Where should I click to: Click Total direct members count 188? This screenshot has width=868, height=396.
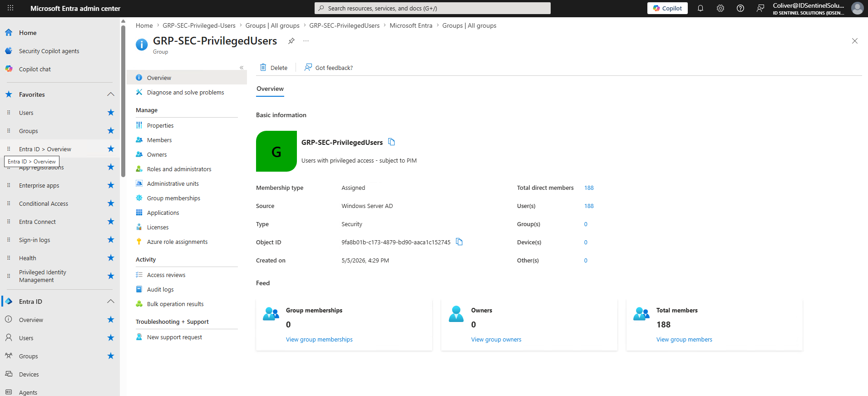(589, 188)
